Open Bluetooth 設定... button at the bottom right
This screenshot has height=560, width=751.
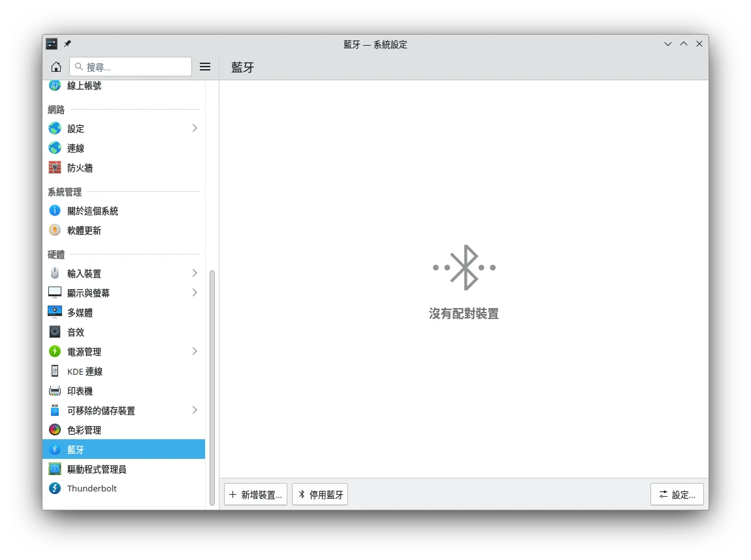(x=677, y=495)
